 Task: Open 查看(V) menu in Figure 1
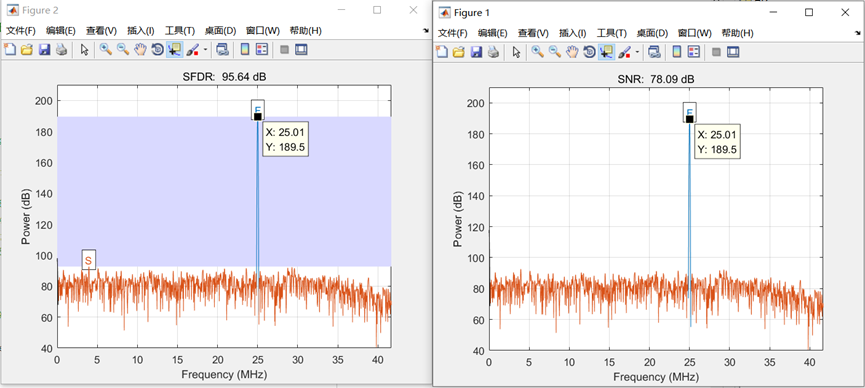(x=533, y=33)
